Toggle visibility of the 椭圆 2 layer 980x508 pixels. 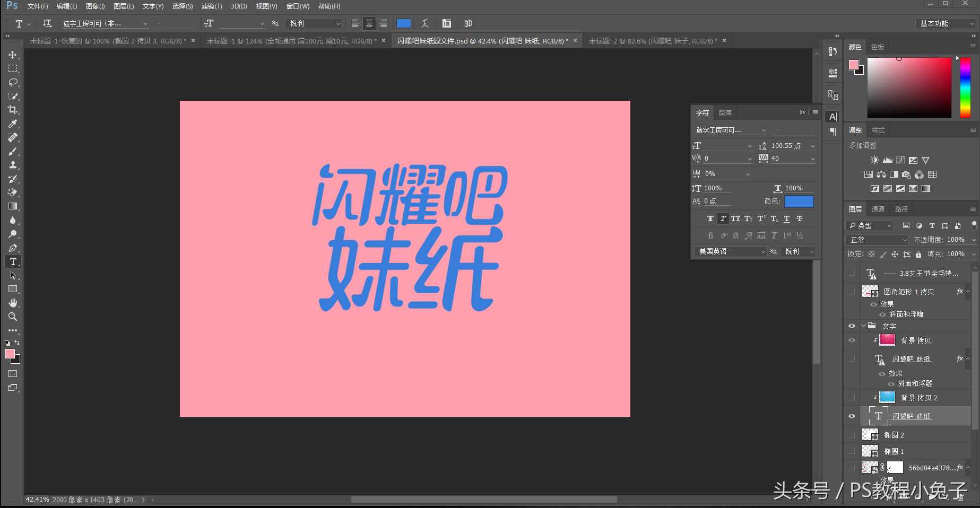(x=852, y=434)
